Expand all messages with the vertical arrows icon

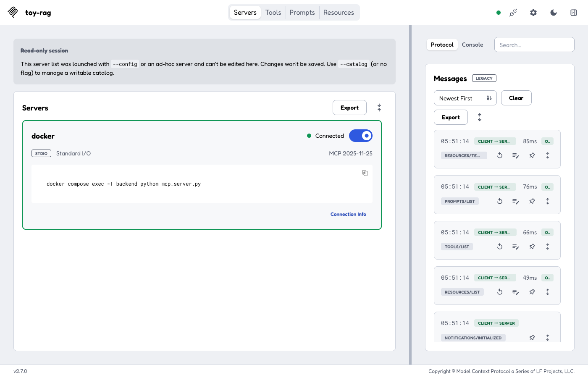pyautogui.click(x=480, y=117)
